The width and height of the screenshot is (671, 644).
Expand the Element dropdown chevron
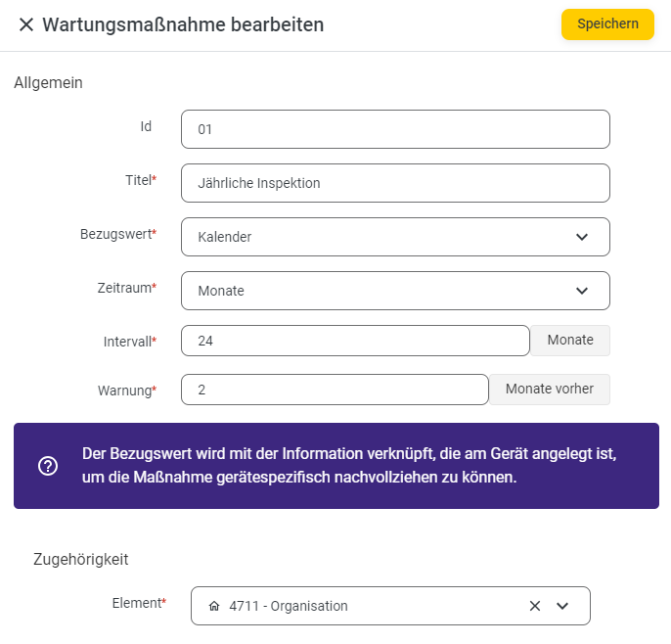point(562,606)
